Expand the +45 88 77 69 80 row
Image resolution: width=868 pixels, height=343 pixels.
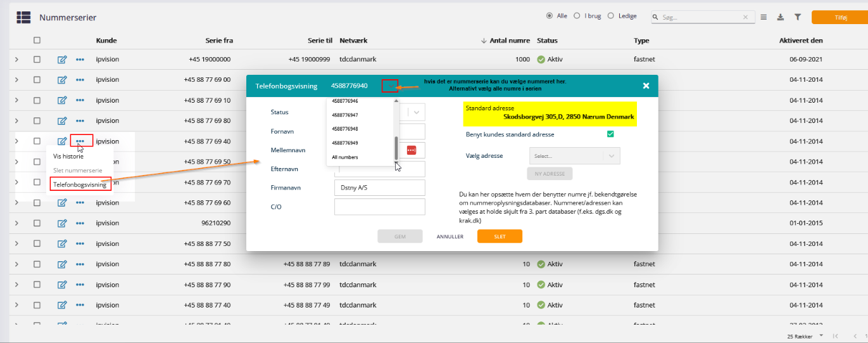tap(16, 120)
